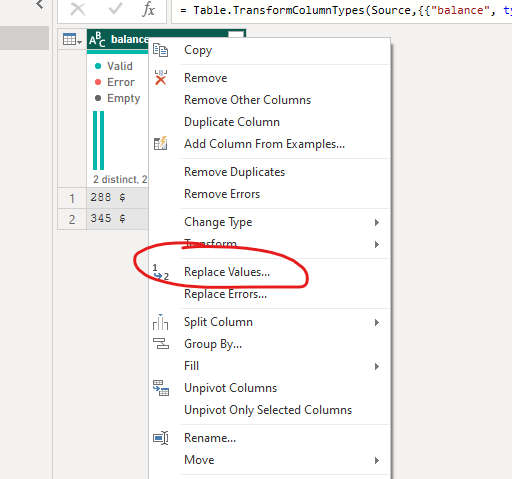
Task: Click the Empty quality indicator
Action: [x=117, y=98]
